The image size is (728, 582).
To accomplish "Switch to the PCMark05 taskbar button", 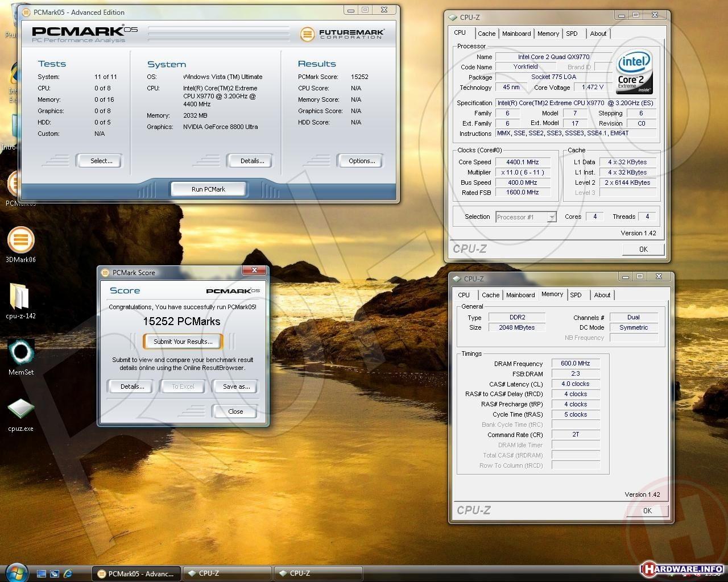I will [x=136, y=573].
